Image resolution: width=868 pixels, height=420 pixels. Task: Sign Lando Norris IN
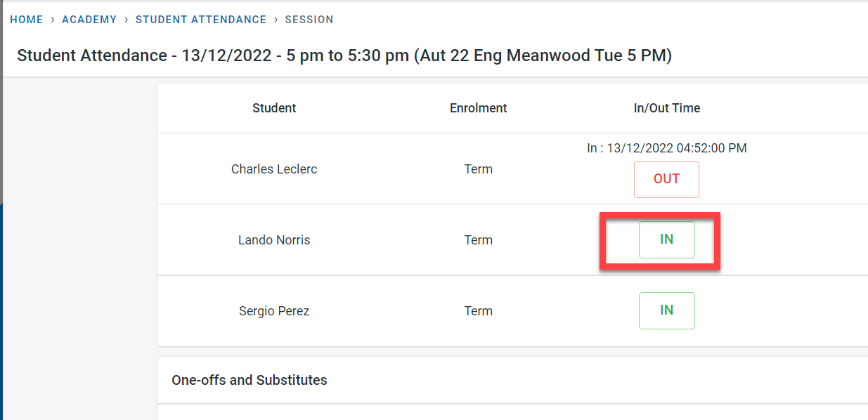coord(666,239)
